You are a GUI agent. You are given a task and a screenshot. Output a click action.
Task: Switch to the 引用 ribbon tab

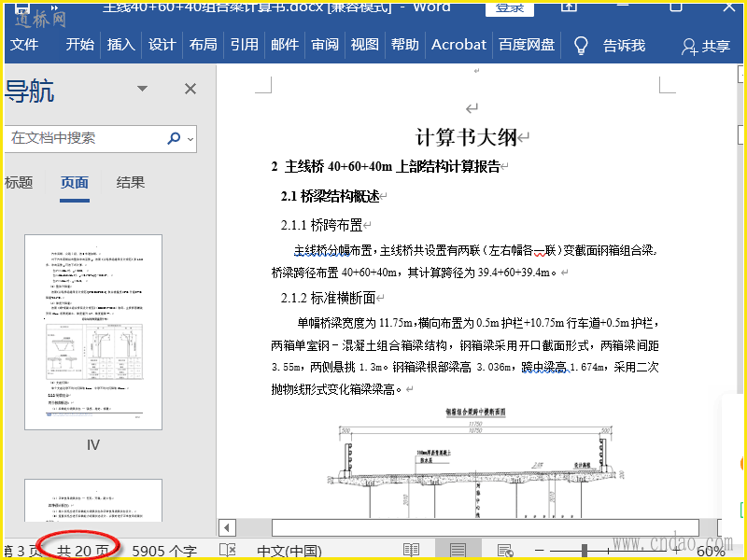244,45
